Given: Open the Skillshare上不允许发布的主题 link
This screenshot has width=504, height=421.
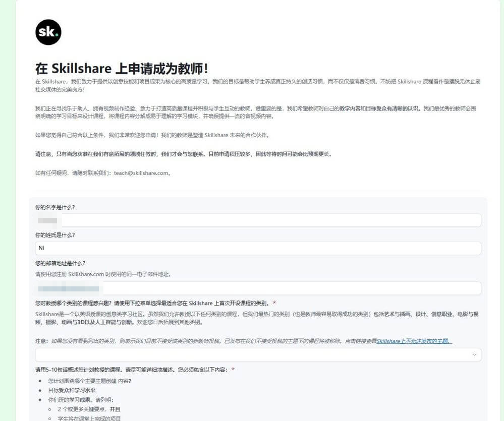Looking at the screenshot, I should coord(414,341).
